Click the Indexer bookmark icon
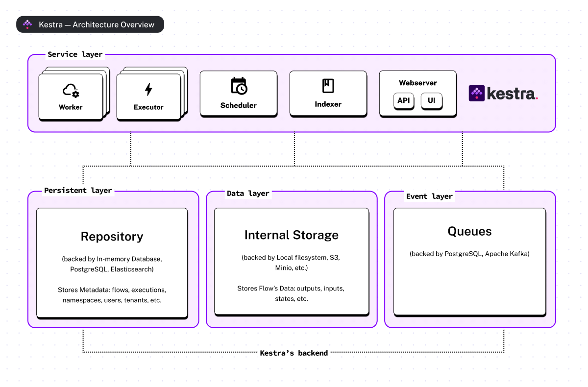Image resolution: width=588 pixels, height=387 pixels. click(x=328, y=86)
